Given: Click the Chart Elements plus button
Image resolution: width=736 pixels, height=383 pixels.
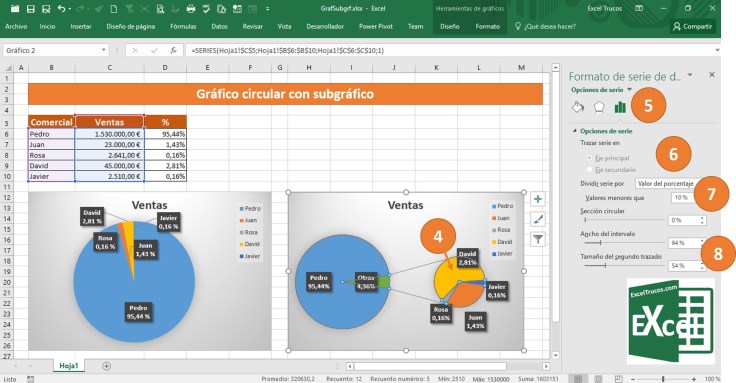Looking at the screenshot, I should (x=538, y=199).
